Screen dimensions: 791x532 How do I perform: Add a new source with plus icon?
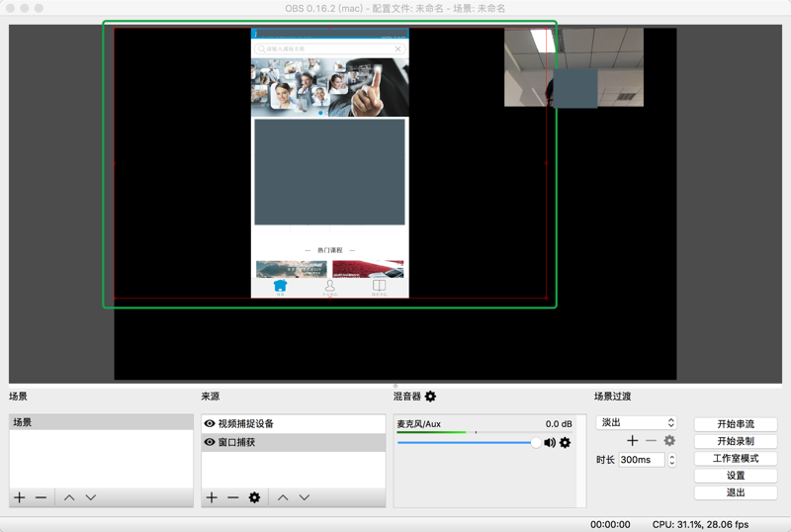tap(212, 497)
